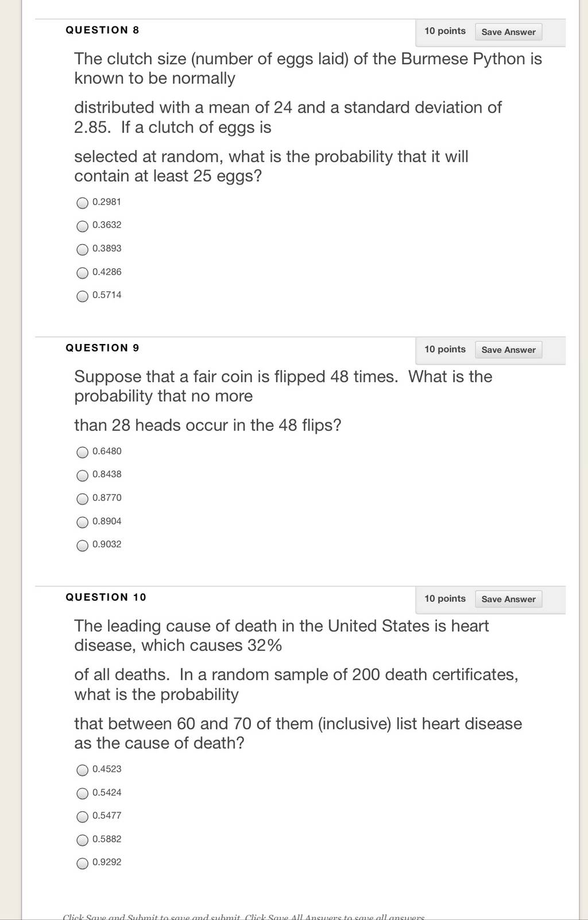Image resolution: width=588 pixels, height=920 pixels.
Task: Save Answer for Question 10
Action: coord(508,599)
